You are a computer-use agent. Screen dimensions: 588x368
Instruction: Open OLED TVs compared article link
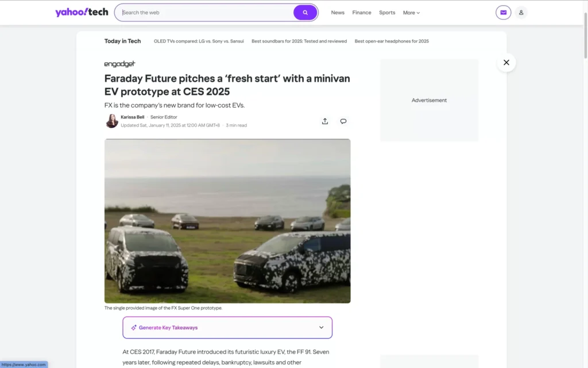[x=199, y=41]
